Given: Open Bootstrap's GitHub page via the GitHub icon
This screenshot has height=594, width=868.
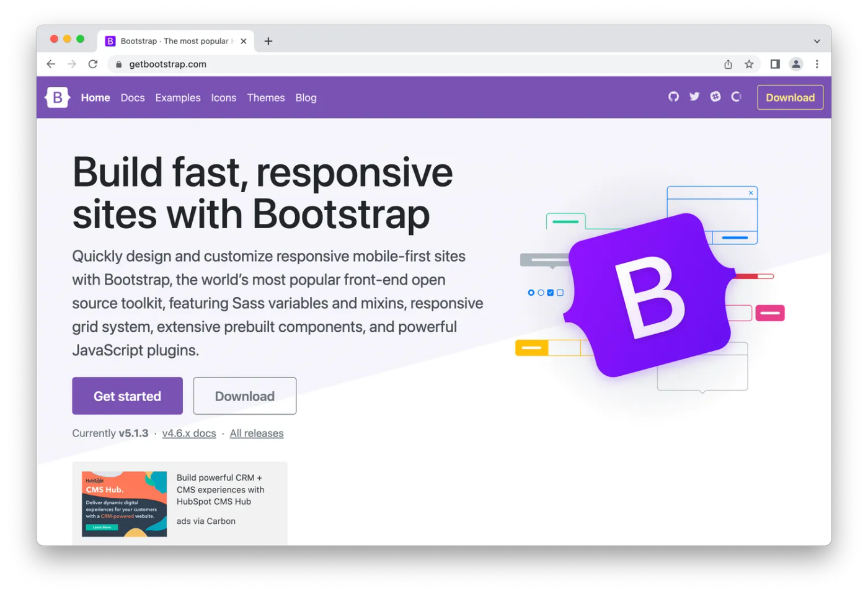Looking at the screenshot, I should coord(673,97).
